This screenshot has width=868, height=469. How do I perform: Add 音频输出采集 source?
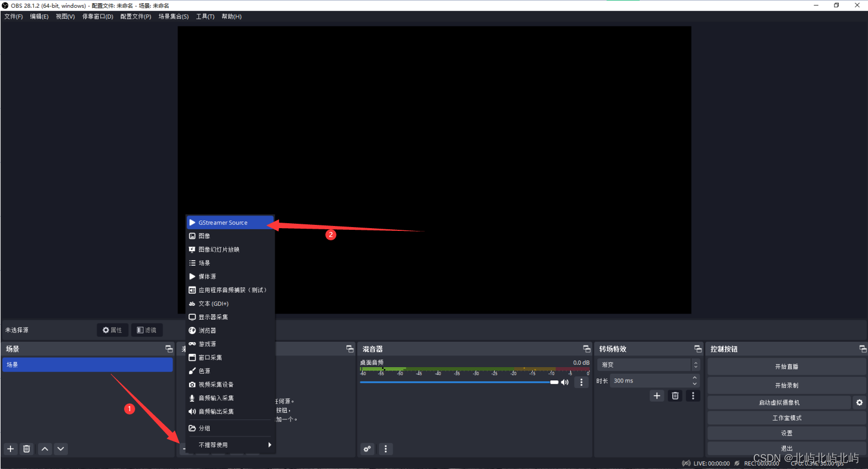[x=230, y=412]
